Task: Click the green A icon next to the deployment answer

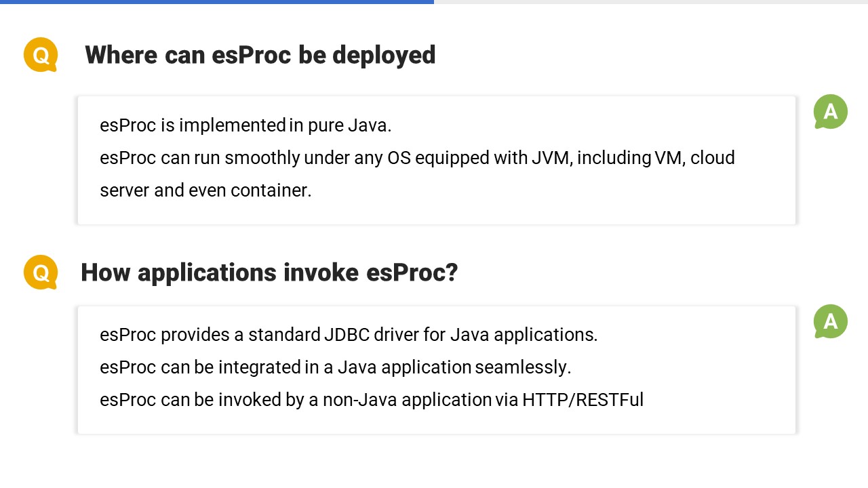Action: click(831, 112)
